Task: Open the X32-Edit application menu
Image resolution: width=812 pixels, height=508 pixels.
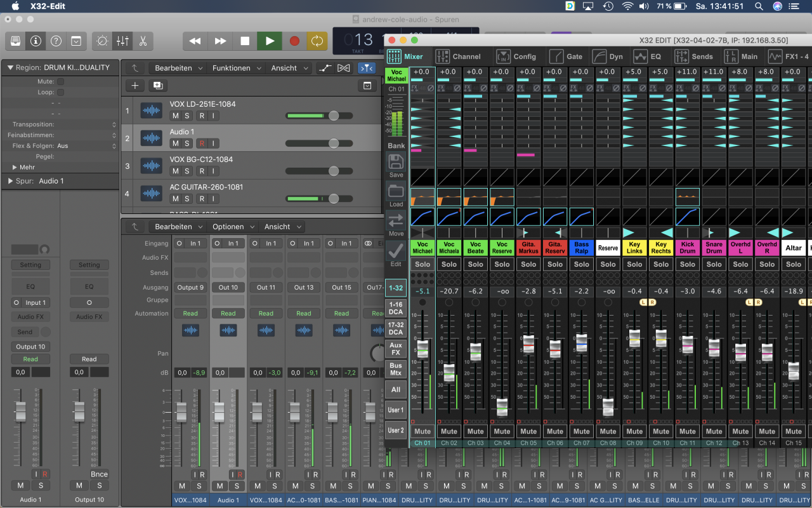Action: point(48,6)
